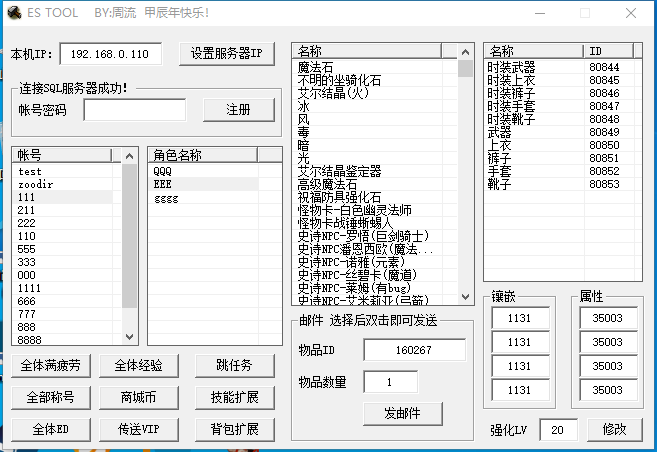Viewport: 657px width, 452px height.
Task: Click the 技能扩展 button
Action: tap(235, 398)
